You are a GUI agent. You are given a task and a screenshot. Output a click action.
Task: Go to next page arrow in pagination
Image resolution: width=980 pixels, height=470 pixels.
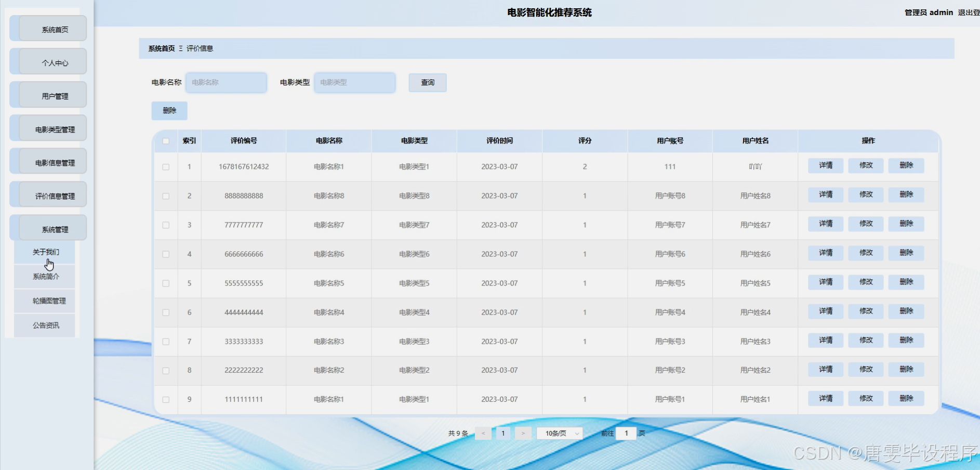click(523, 433)
